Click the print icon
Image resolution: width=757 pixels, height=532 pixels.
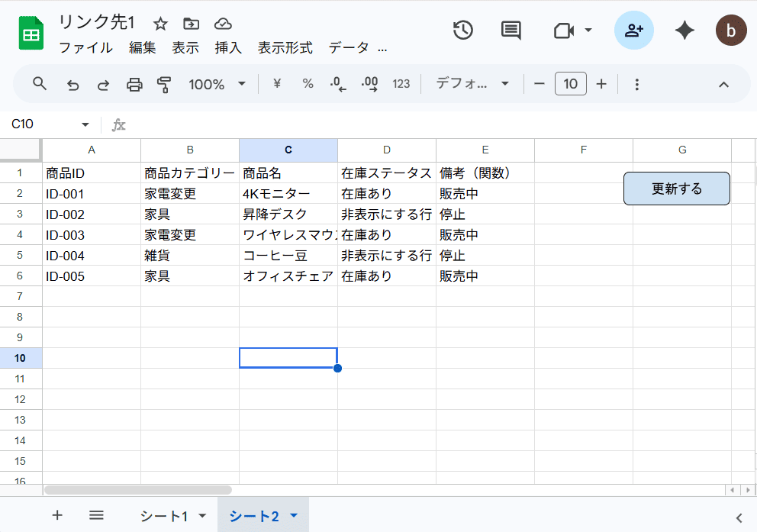(134, 84)
